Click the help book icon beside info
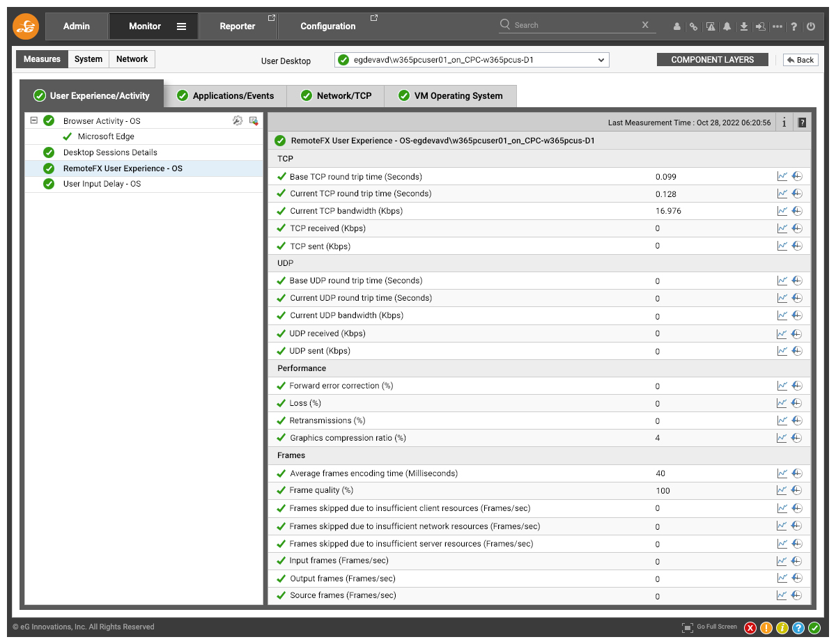Screen dimensions: 836x644 tap(802, 123)
